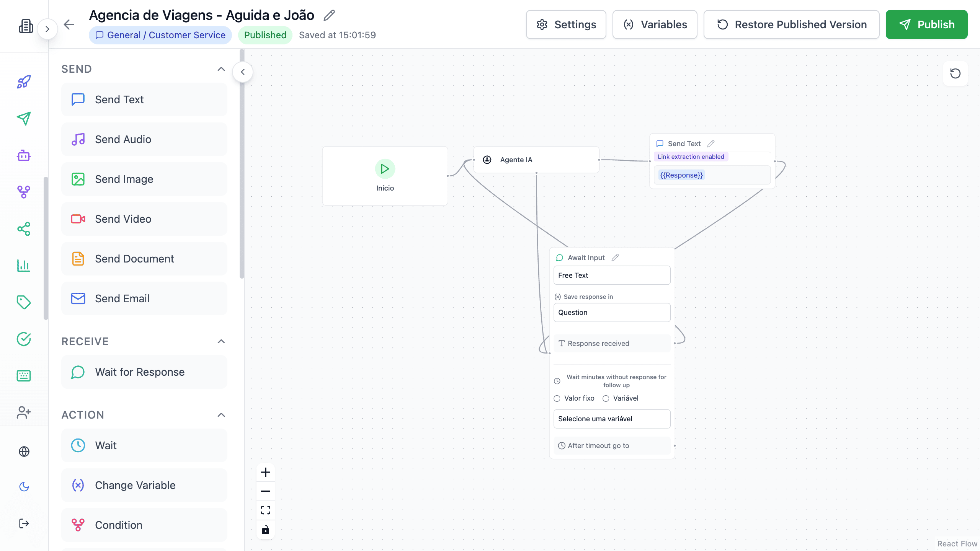Viewport: 980px width, 551px height.
Task: Click the fit view icon on the canvas
Action: 265,510
